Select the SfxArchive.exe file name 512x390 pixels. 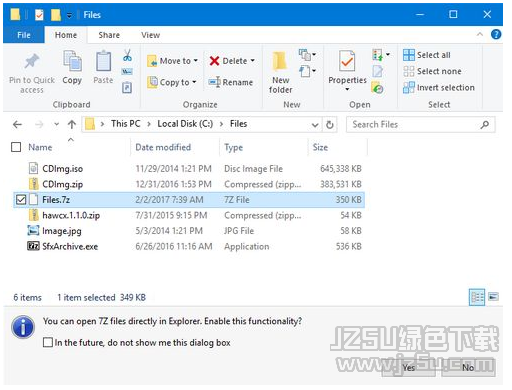(70, 246)
